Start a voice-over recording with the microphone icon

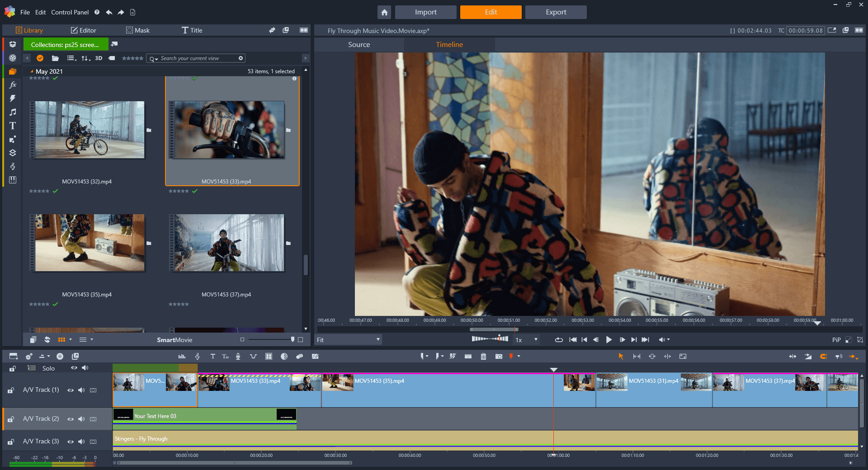point(238,357)
